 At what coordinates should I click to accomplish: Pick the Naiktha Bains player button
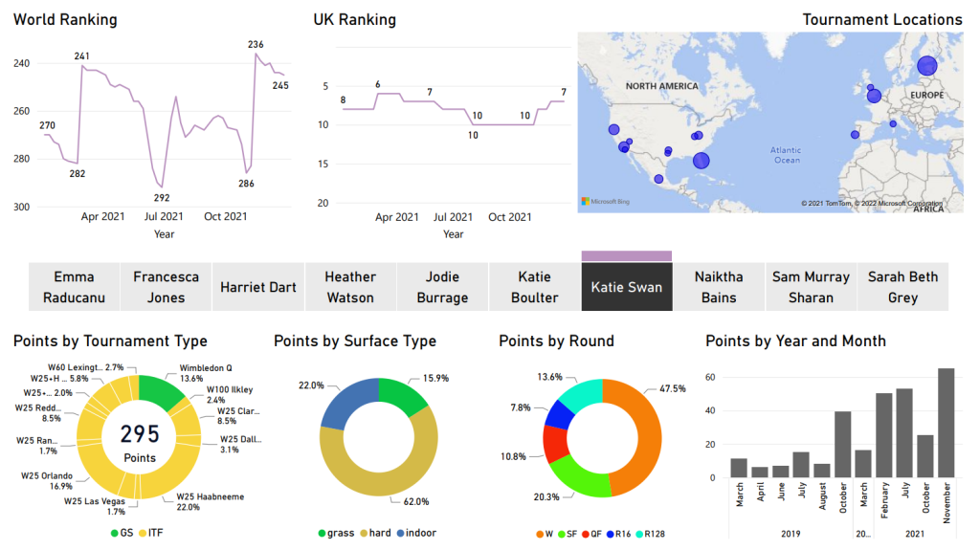coord(719,287)
